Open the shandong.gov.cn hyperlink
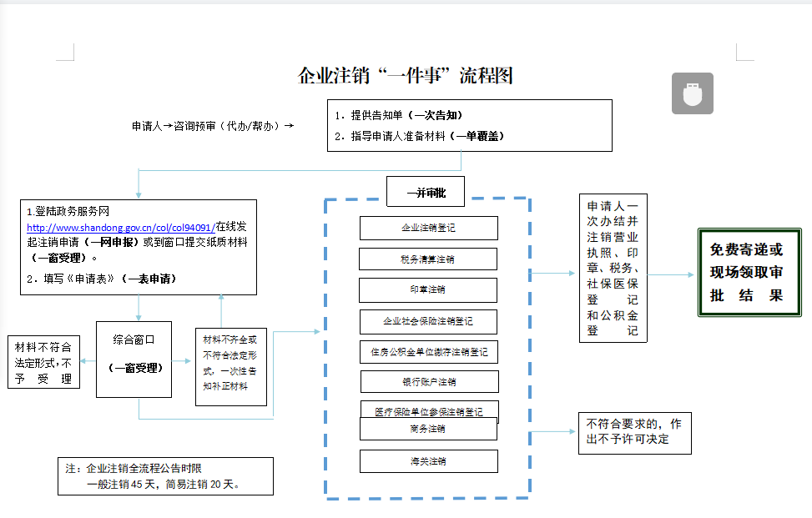The width and height of the screenshot is (812, 518). point(119,227)
